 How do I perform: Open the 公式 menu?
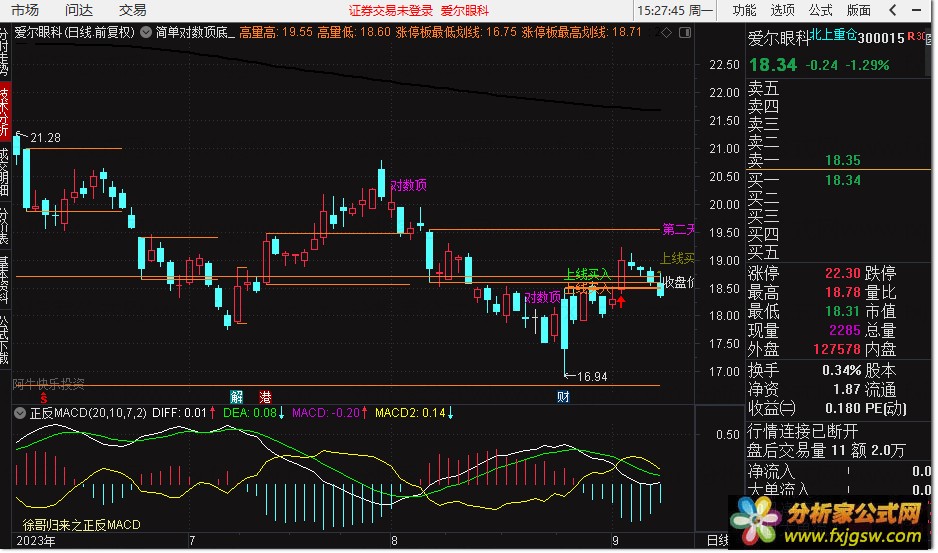point(821,10)
